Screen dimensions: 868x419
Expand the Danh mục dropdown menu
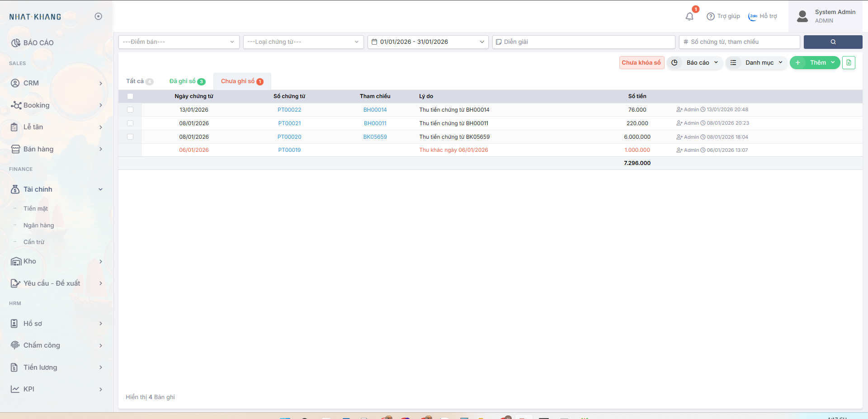[756, 63]
